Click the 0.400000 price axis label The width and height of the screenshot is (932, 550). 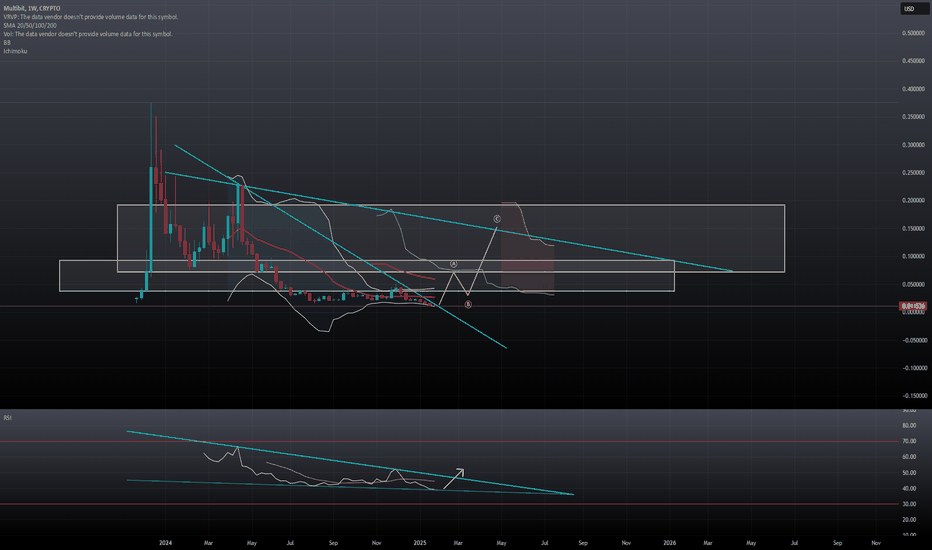(x=913, y=89)
